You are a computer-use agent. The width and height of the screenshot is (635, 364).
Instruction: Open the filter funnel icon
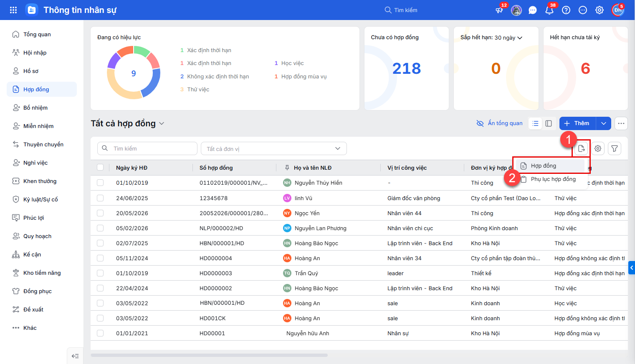tap(615, 148)
